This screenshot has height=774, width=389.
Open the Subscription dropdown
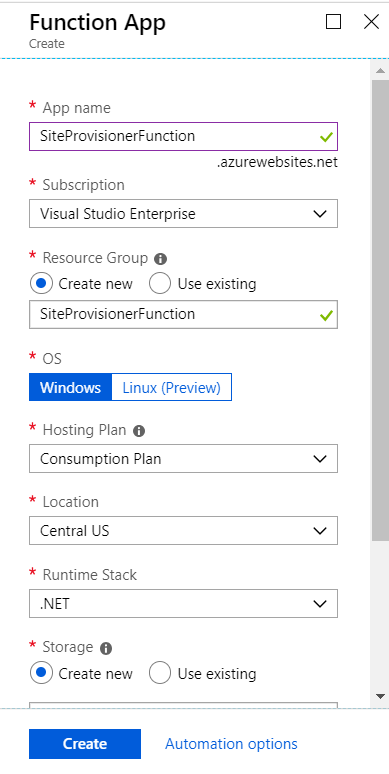pyautogui.click(x=183, y=214)
